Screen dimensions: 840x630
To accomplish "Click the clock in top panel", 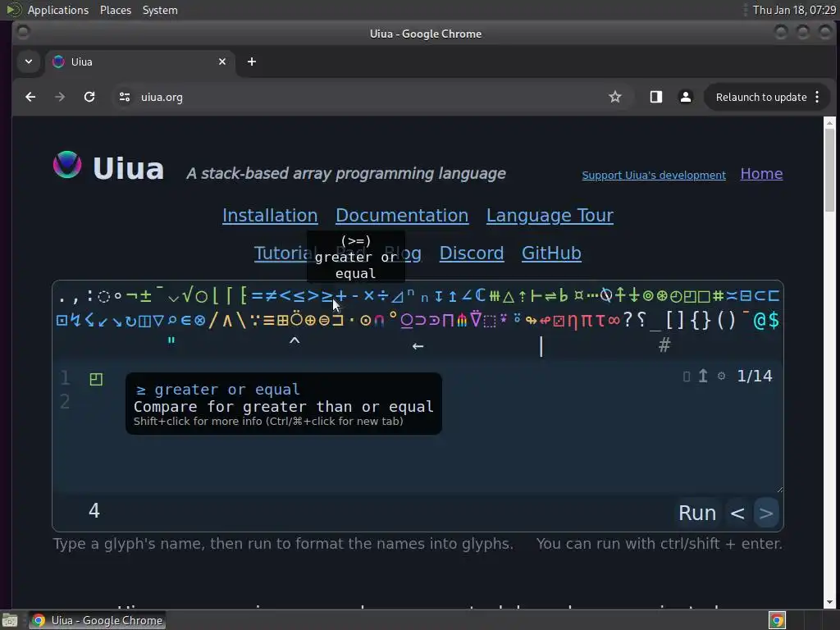I will 794,10.
